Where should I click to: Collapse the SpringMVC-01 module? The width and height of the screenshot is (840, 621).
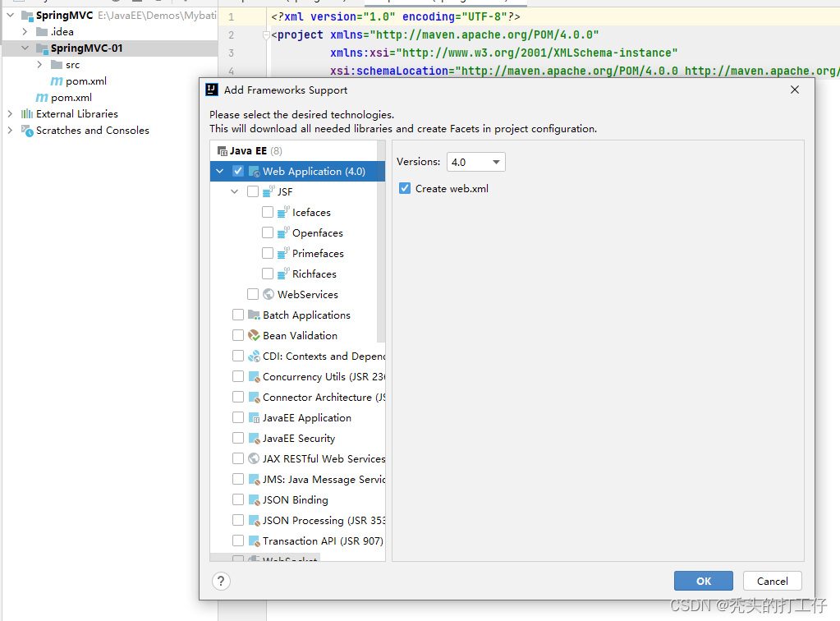(x=25, y=48)
